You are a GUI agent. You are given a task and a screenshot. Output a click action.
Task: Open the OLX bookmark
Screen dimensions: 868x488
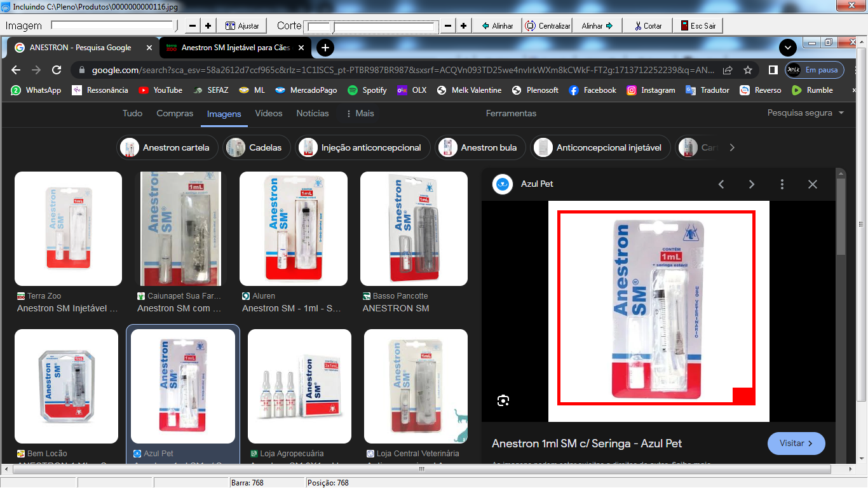pos(412,90)
